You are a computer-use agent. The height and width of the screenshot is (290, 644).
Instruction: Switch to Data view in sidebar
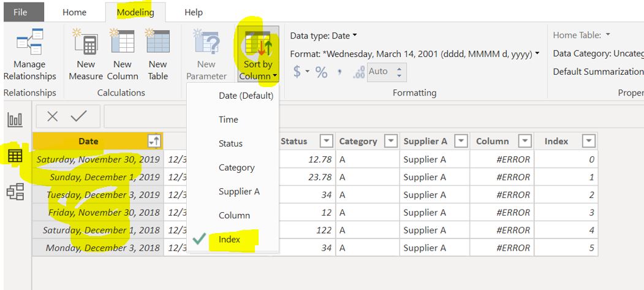click(x=15, y=156)
